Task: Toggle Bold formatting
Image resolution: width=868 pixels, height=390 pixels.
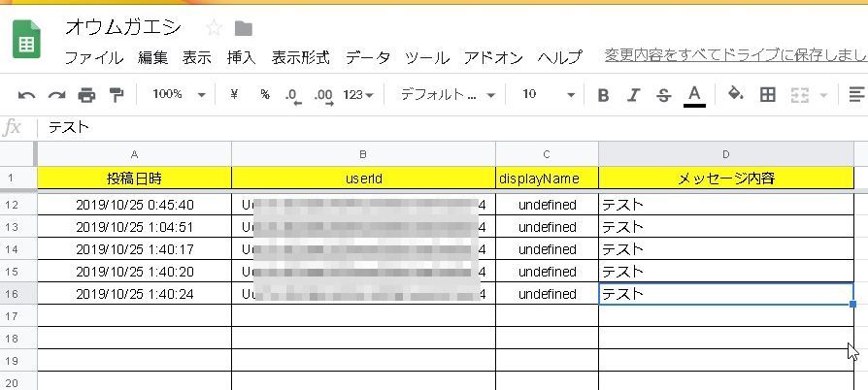Action: 603,95
